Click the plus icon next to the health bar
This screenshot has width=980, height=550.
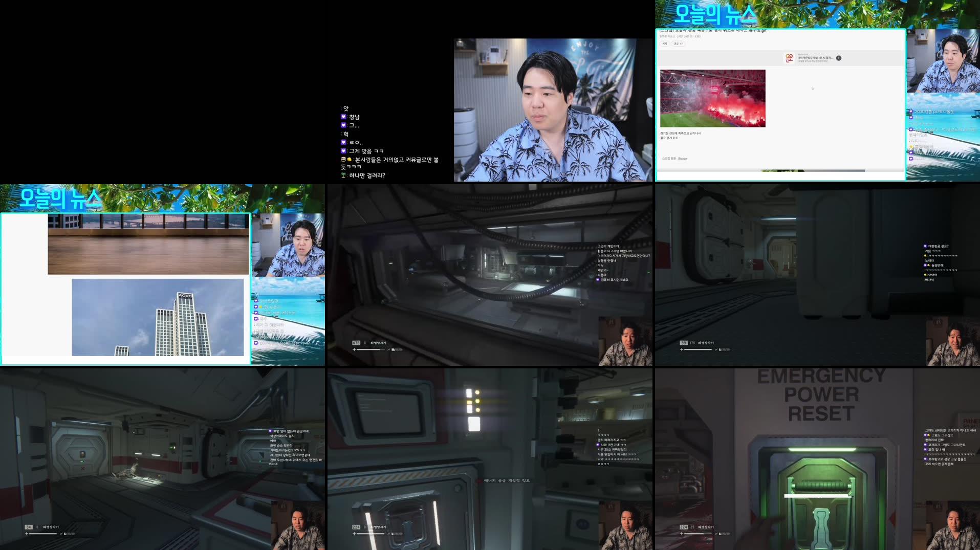(x=354, y=534)
